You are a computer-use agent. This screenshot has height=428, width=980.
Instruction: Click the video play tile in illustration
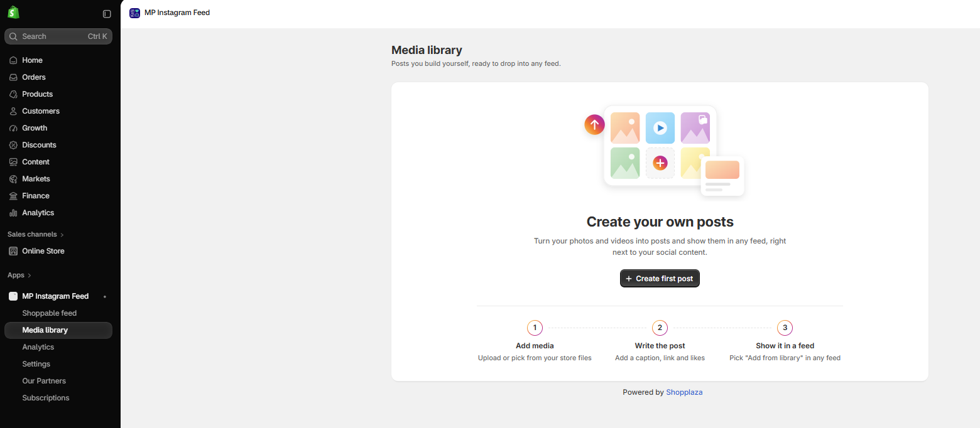click(x=660, y=128)
